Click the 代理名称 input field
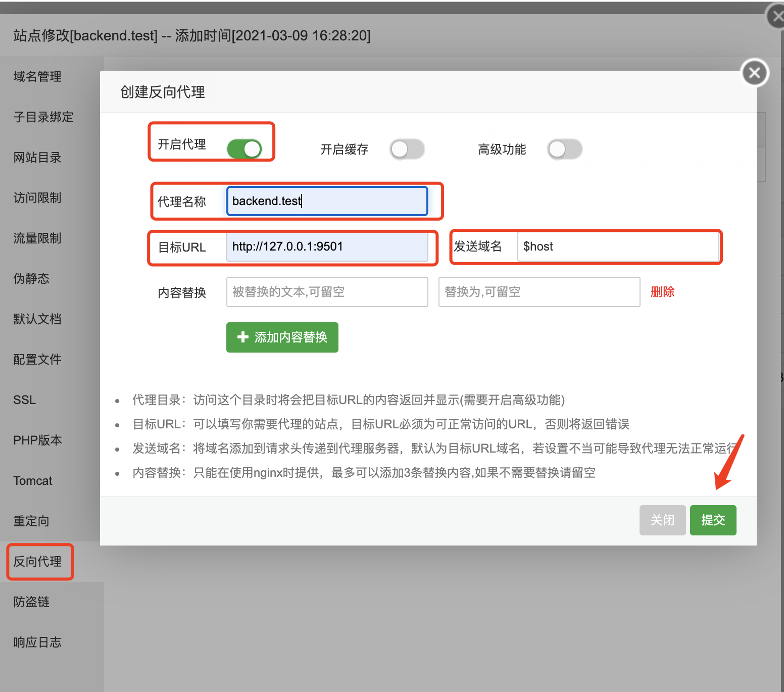This screenshot has height=692, width=784. 327,201
